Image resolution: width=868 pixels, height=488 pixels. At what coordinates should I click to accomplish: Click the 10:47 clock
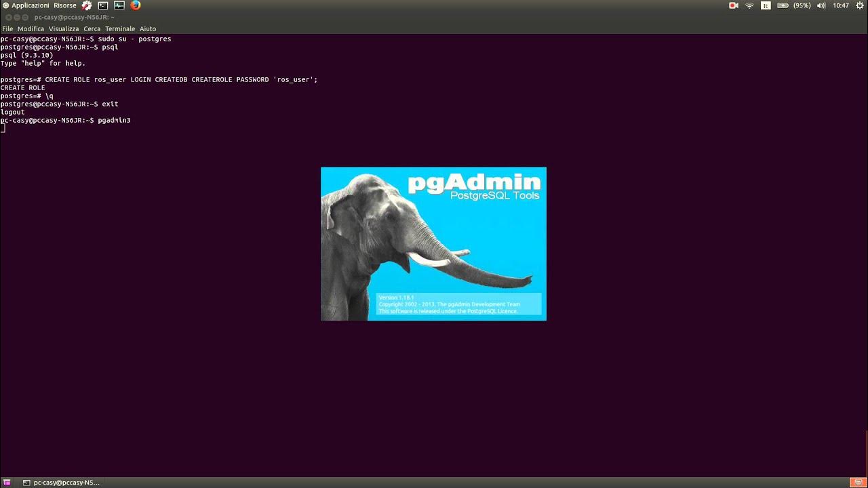point(841,5)
